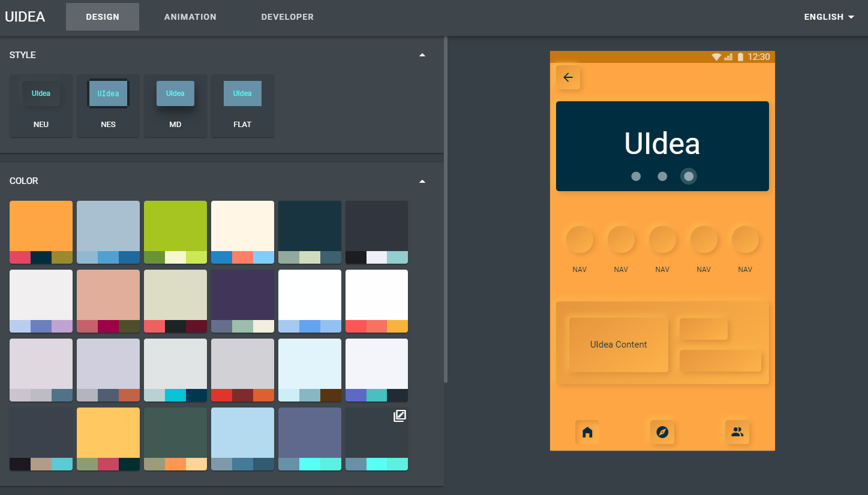
Task: Select the green color palette swatch
Action: (175, 232)
